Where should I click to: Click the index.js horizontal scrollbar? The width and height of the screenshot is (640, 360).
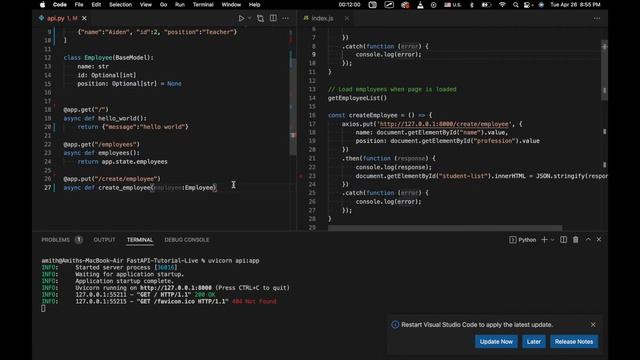445,228
